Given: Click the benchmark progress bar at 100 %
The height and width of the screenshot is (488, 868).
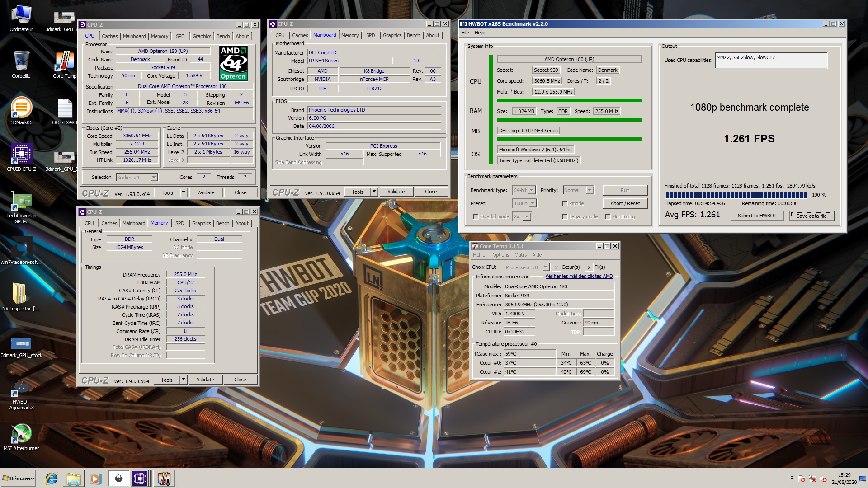Looking at the screenshot, I should (x=736, y=195).
